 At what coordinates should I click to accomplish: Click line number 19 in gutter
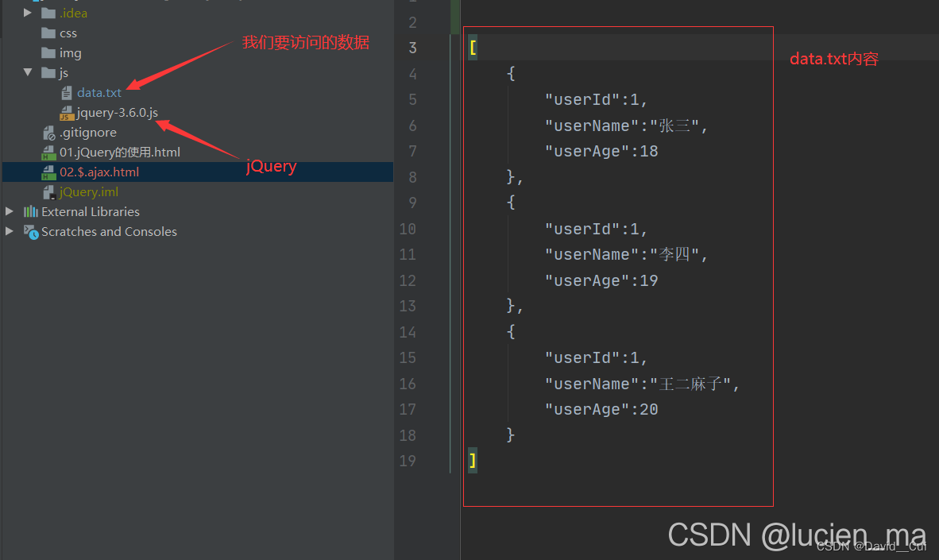[408, 462]
